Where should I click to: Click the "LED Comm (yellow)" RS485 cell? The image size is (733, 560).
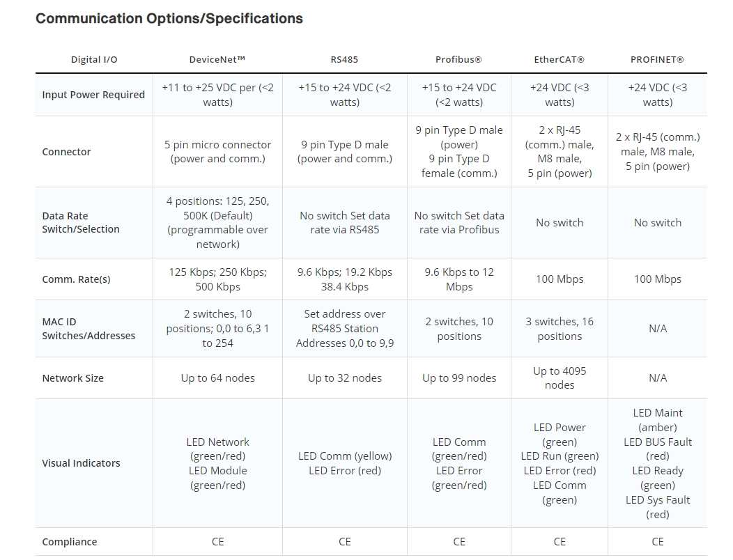[344, 456]
